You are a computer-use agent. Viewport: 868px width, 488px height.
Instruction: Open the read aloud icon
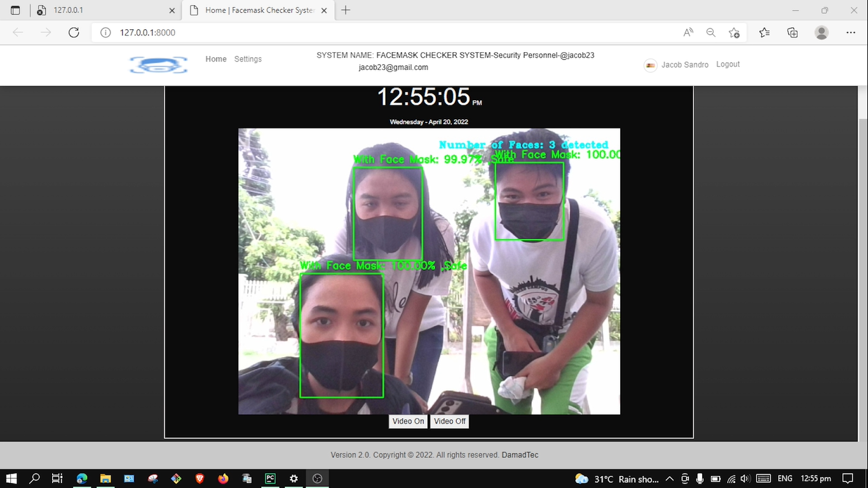tap(688, 32)
